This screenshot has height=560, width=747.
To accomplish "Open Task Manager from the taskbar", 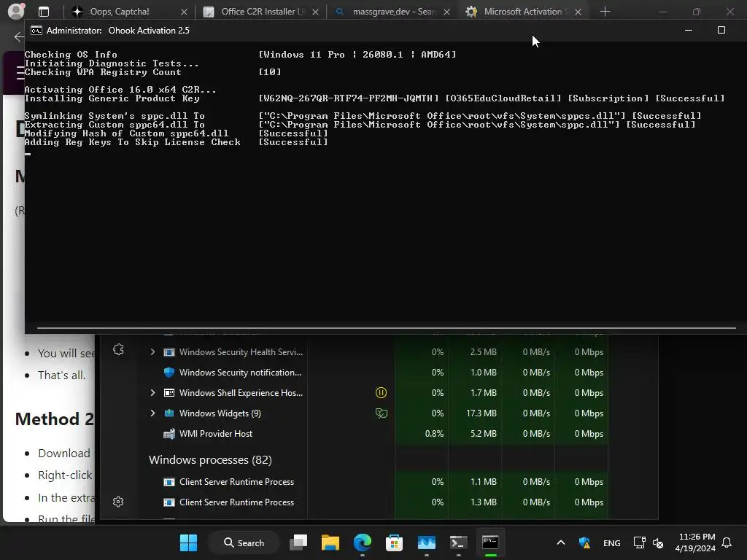I will (x=426, y=542).
